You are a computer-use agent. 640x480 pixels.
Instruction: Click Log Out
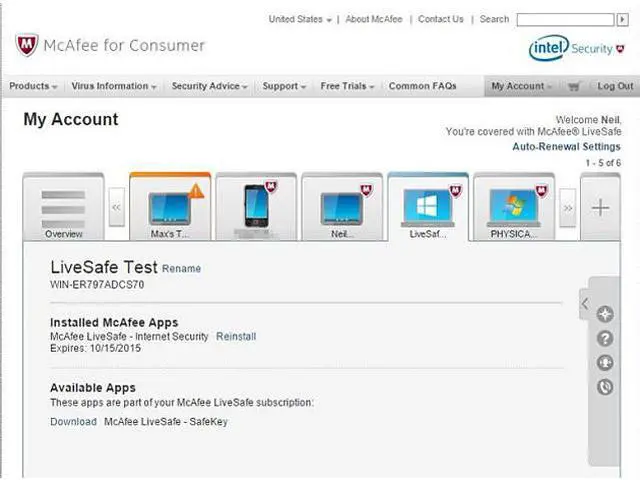click(x=615, y=86)
